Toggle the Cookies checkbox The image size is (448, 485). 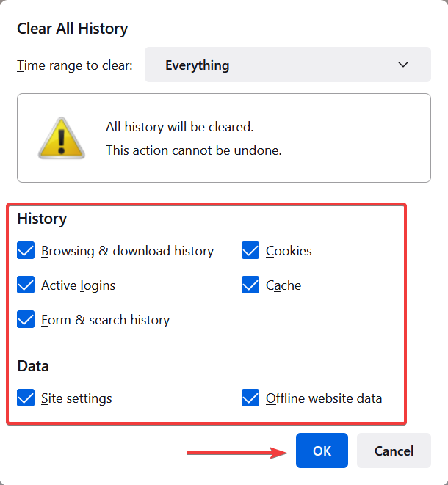coord(250,250)
